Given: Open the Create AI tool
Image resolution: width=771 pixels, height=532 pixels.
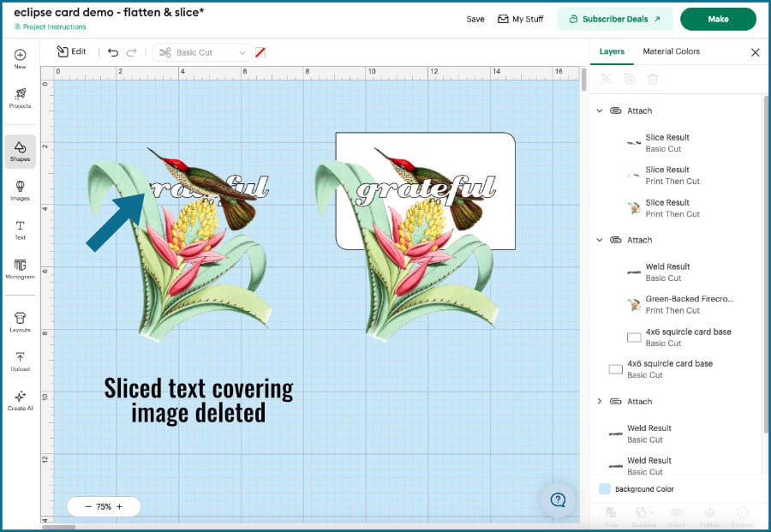Looking at the screenshot, I should pos(21,401).
